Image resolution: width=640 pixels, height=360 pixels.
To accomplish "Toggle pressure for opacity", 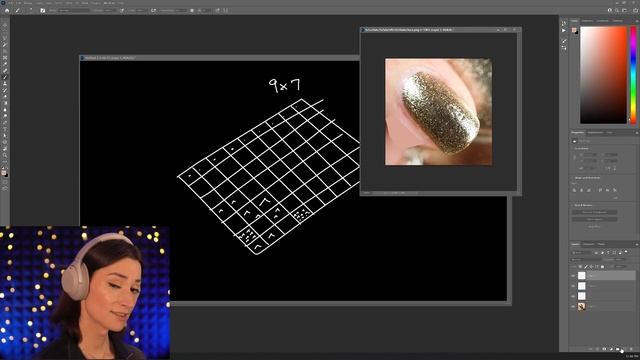I will [122, 10].
